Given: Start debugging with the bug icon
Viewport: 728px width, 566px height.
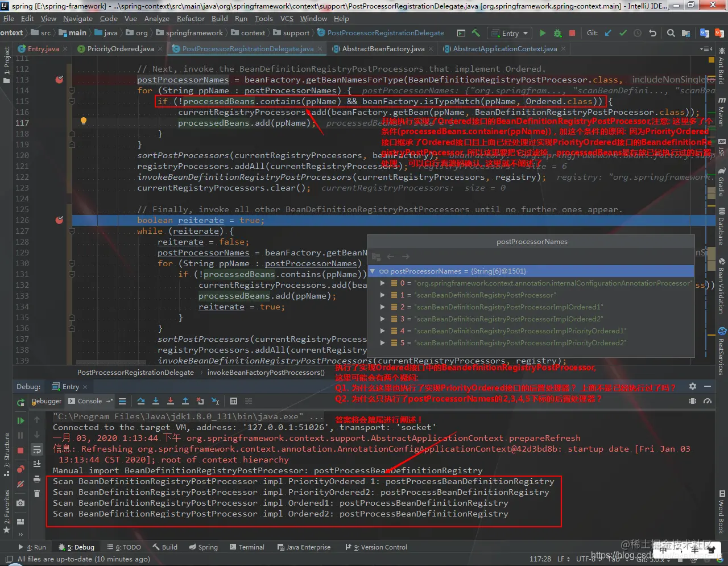Looking at the screenshot, I should [557, 33].
